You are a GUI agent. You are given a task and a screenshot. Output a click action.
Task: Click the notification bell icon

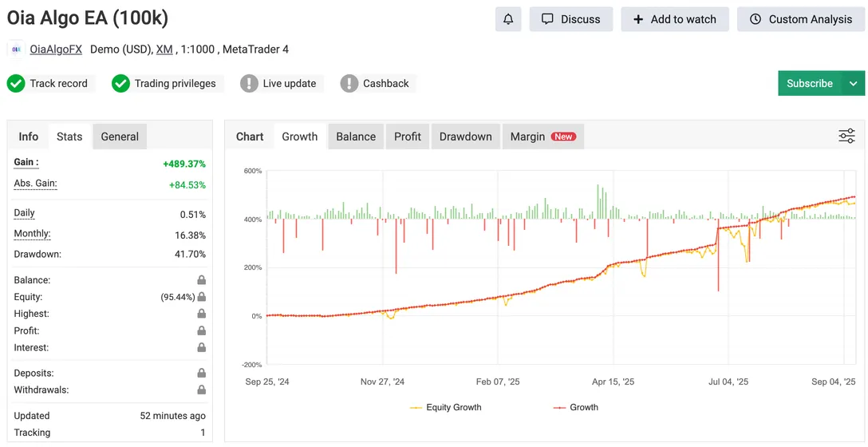coord(508,19)
